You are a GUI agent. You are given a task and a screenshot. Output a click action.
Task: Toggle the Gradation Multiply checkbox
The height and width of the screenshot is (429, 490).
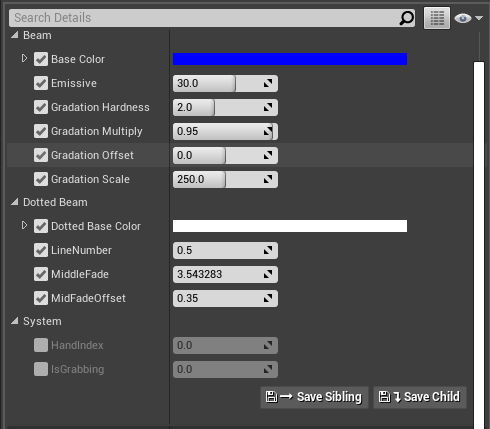click(x=41, y=131)
